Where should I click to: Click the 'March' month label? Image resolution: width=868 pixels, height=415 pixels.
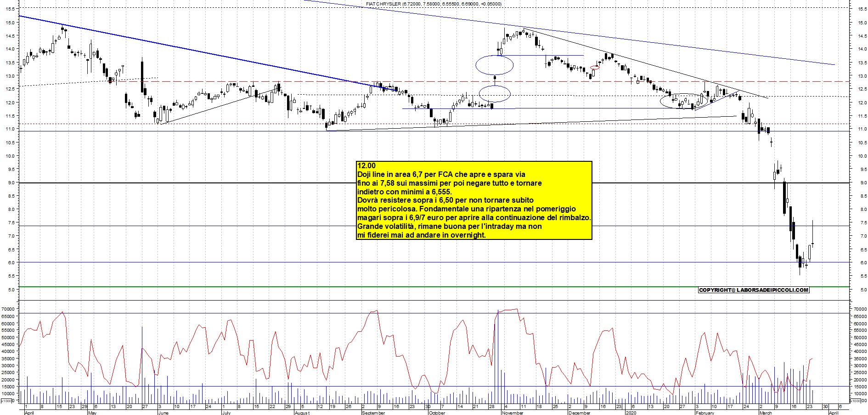[x=766, y=413]
